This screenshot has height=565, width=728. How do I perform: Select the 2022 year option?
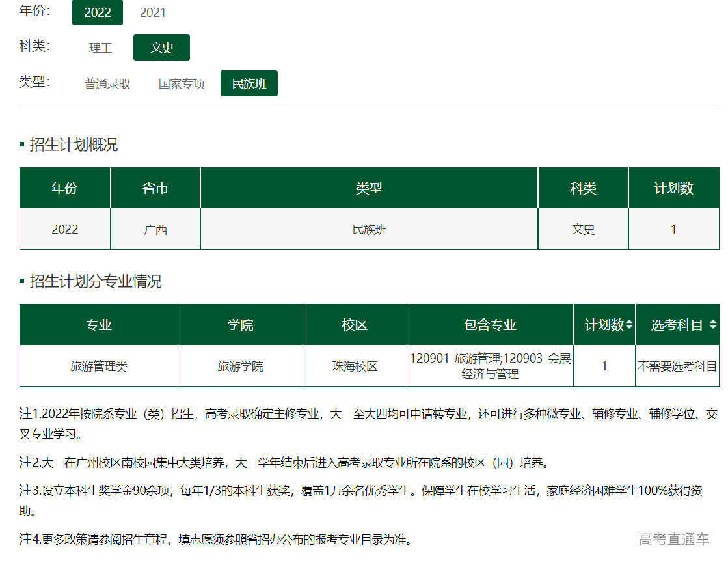98,12
